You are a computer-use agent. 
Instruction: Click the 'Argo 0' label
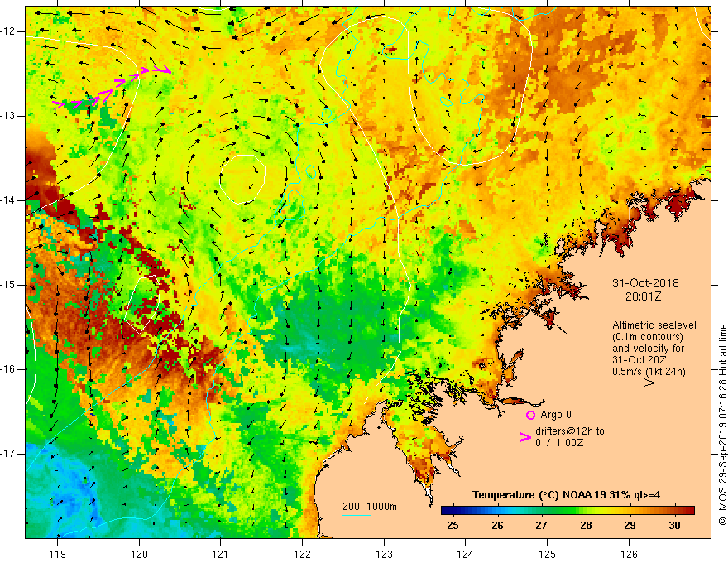556,415
